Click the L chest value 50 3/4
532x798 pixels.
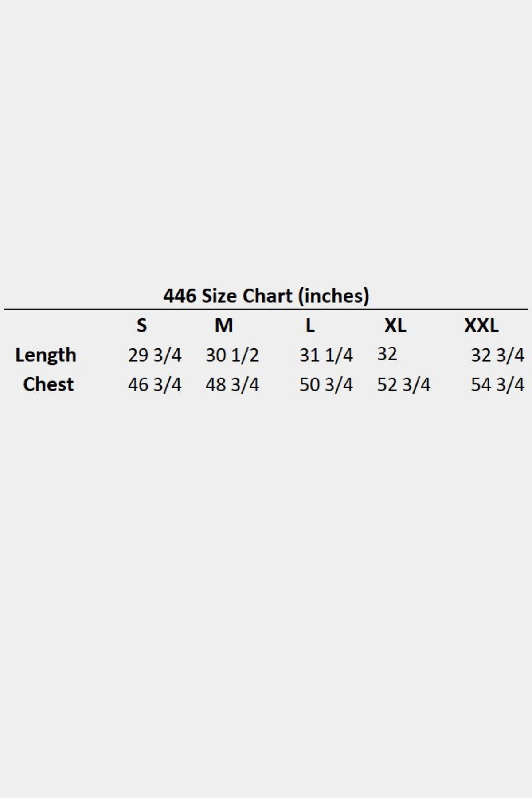(326, 384)
